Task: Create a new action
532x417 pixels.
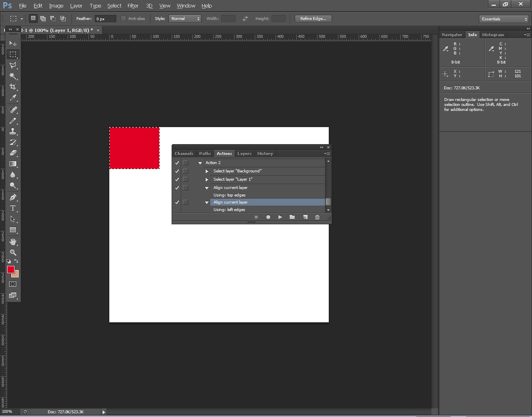Action: coord(305,217)
